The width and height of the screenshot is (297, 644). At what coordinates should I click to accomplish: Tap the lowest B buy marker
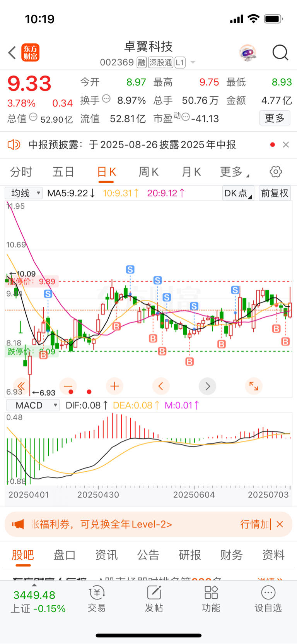coord(189,362)
